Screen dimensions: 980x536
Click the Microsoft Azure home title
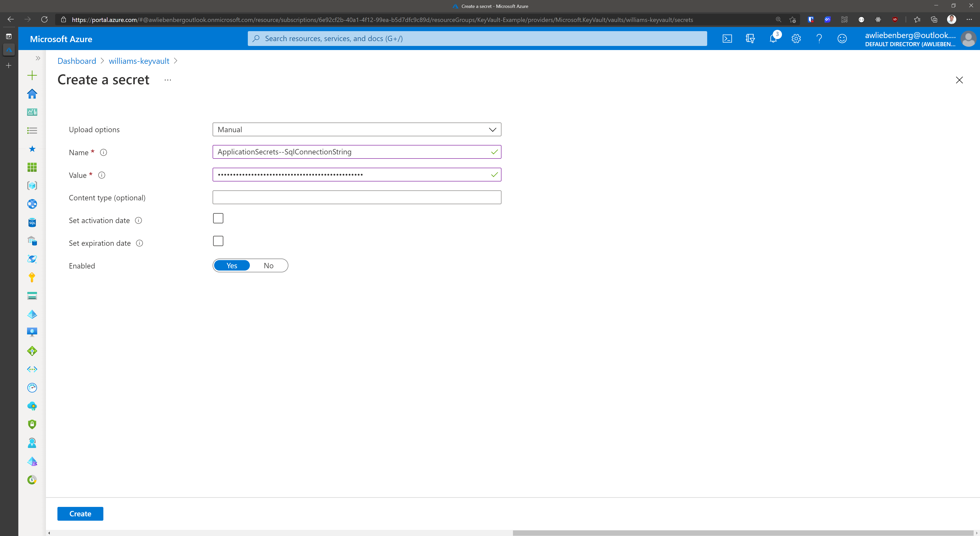[x=61, y=39]
